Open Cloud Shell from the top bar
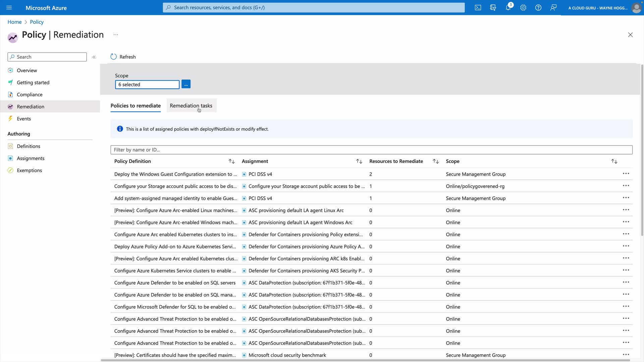 (478, 8)
